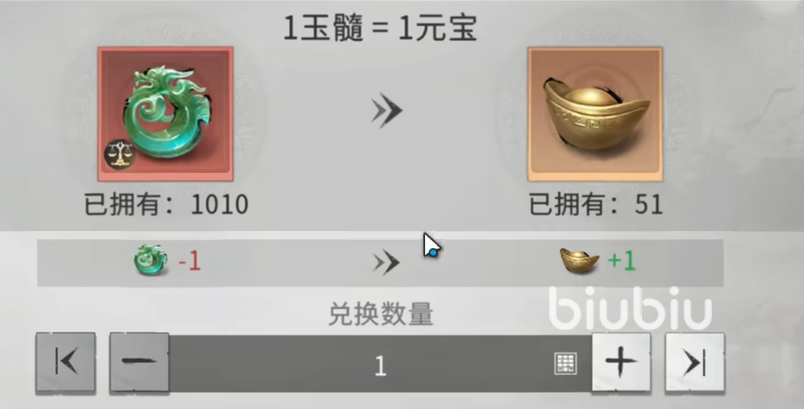Set quantity to maximum with last button
804x409 pixels.
click(x=695, y=363)
